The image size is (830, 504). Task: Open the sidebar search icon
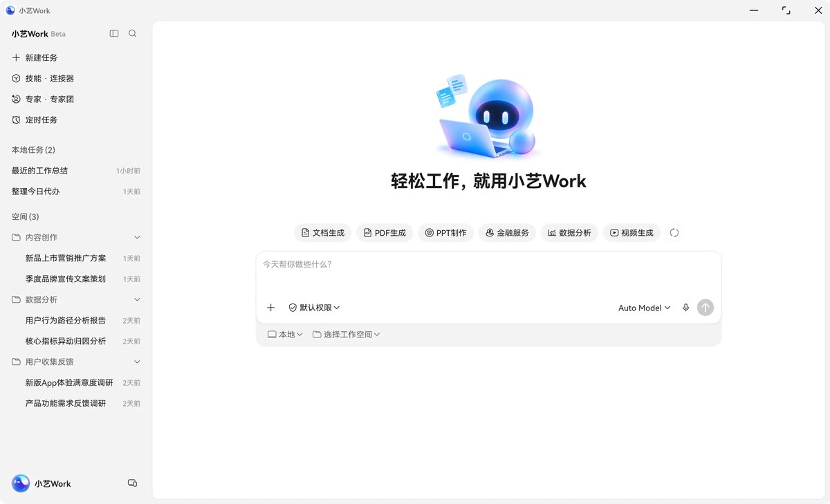tap(133, 33)
